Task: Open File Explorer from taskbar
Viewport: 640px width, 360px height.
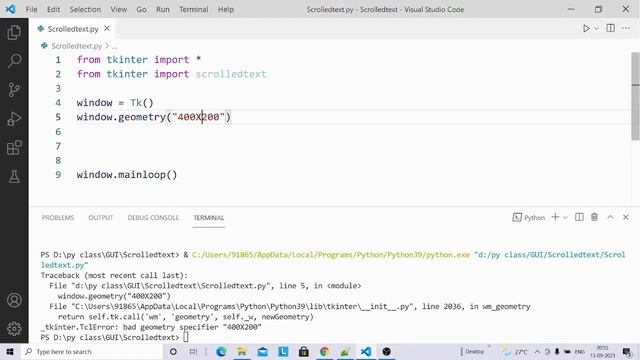Action: 242,351
